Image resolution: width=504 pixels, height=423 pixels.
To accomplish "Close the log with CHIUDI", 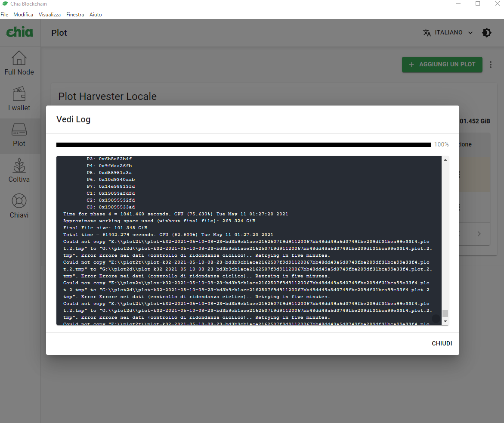I will click(442, 343).
